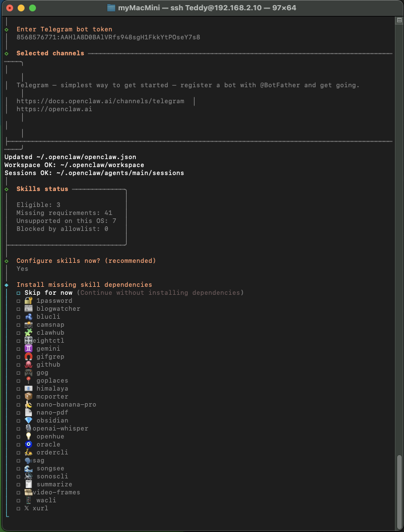Click the Telegram bot token value
404x532 pixels.
coord(108,37)
